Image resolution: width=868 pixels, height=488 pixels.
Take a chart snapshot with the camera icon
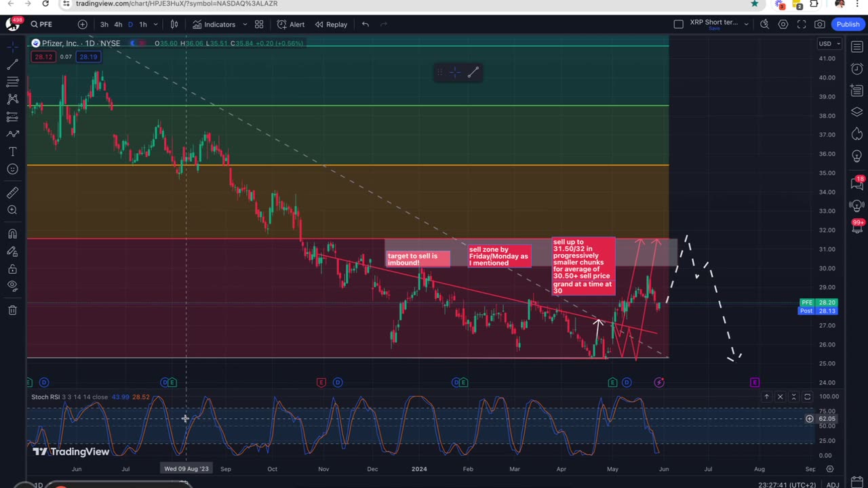click(x=820, y=24)
